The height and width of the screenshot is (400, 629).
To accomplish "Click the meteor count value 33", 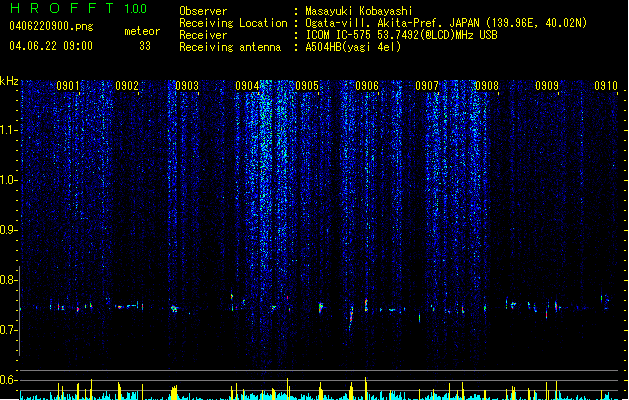I will coord(145,46).
